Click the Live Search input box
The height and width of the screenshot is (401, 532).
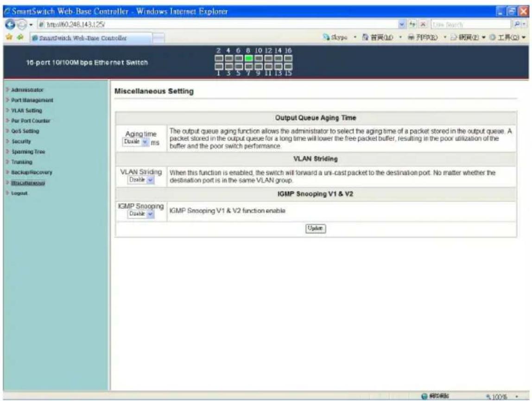click(x=471, y=25)
